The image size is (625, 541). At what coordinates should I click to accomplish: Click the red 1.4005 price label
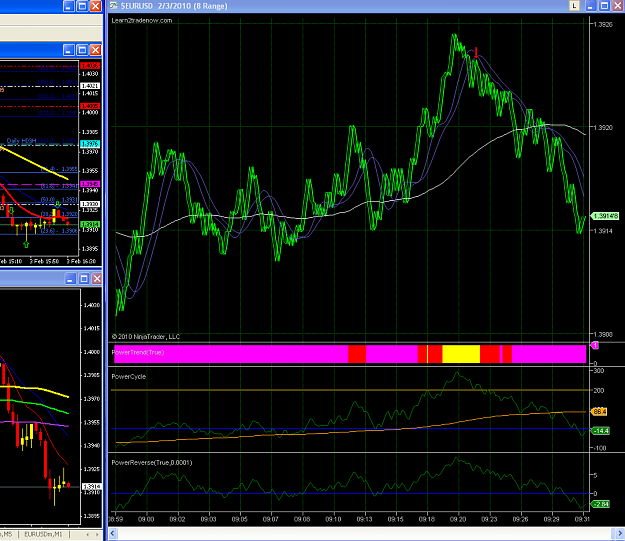coord(90,106)
